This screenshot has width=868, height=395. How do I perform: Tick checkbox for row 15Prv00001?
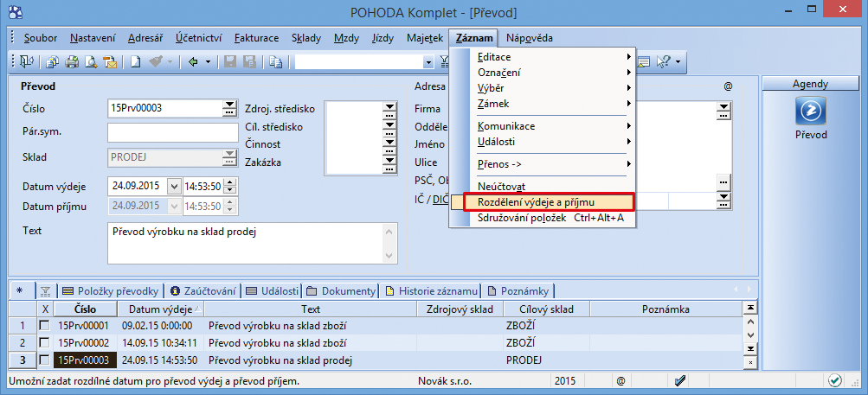(x=44, y=326)
